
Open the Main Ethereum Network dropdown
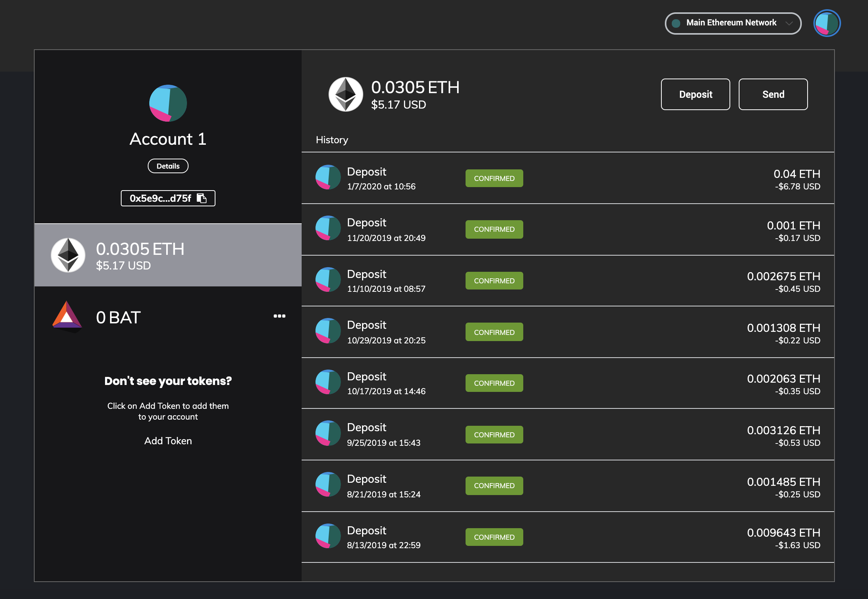click(x=732, y=23)
